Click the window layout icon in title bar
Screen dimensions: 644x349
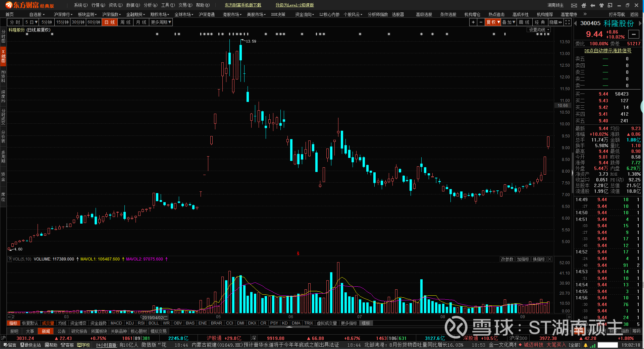(x=610, y=5)
